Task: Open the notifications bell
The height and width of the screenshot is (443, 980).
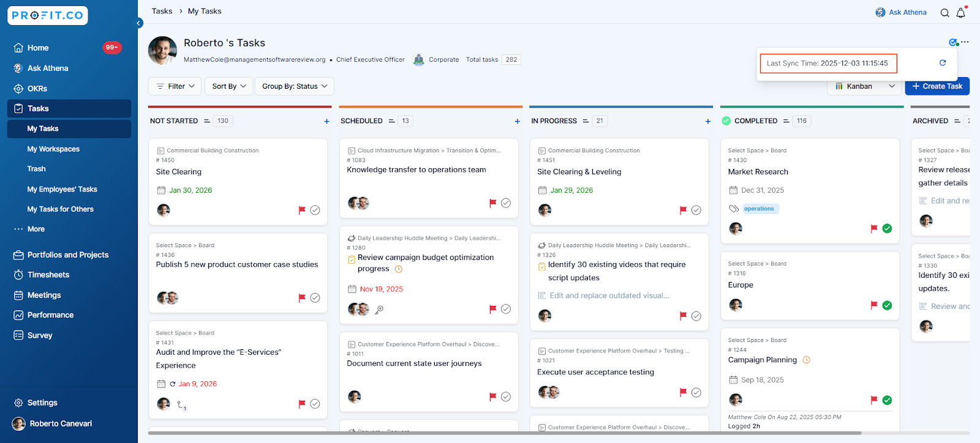Action: coord(961,12)
